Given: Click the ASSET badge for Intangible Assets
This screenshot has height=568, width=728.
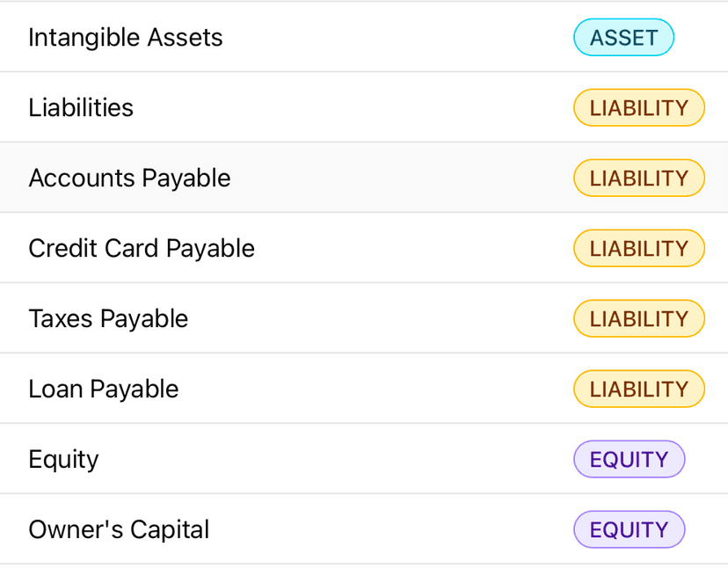Looking at the screenshot, I should [623, 38].
